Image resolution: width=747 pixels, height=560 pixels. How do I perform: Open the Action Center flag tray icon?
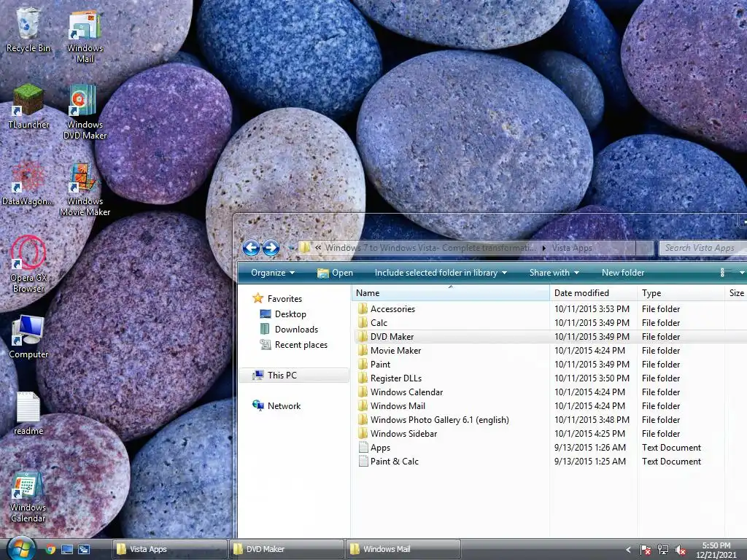645,550
